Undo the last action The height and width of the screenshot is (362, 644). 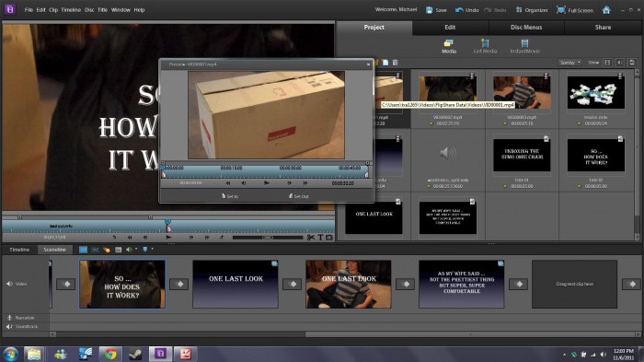point(466,10)
